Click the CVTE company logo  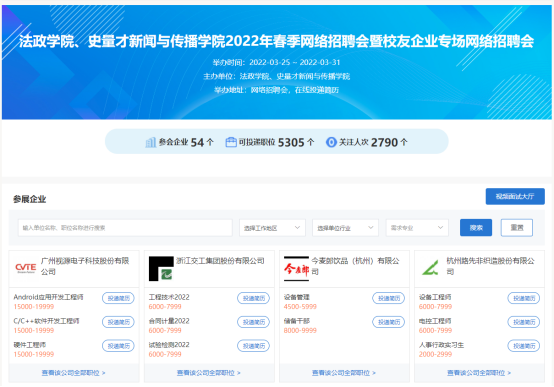tap(25, 268)
